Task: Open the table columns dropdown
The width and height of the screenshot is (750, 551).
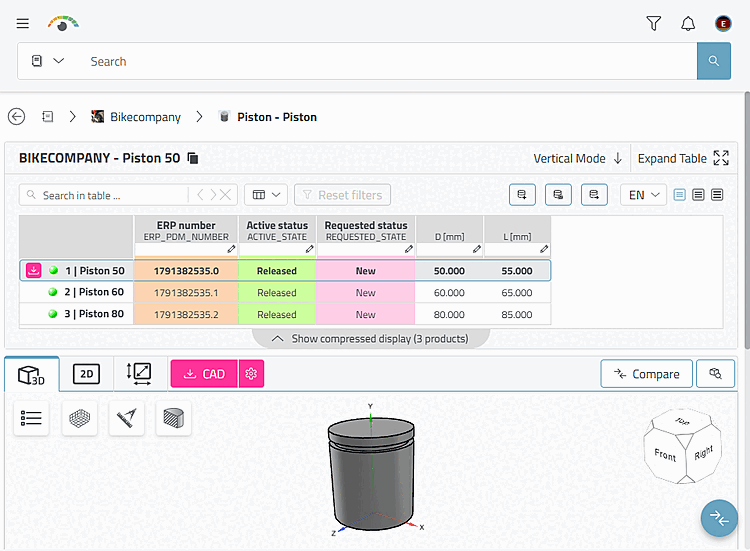Action: [266, 195]
